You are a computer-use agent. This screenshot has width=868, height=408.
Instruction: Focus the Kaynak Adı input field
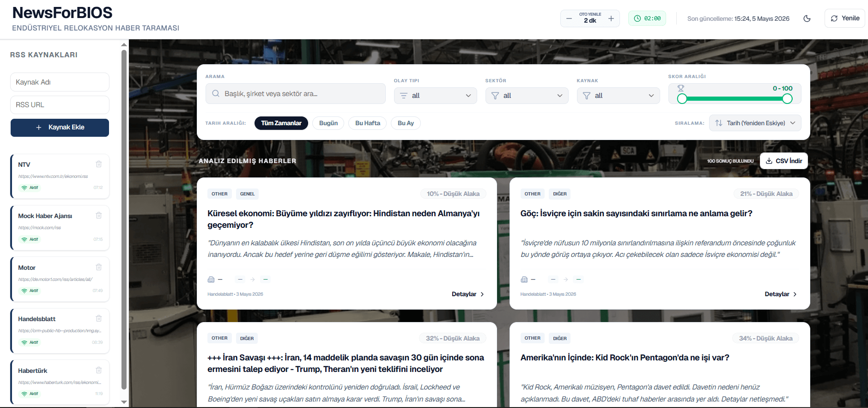[60, 82]
